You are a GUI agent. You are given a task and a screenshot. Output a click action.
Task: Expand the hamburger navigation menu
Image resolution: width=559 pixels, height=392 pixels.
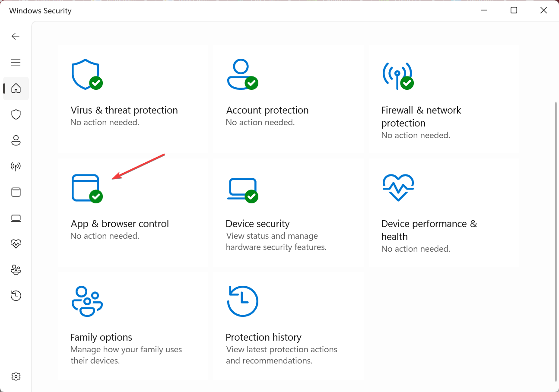click(x=16, y=62)
